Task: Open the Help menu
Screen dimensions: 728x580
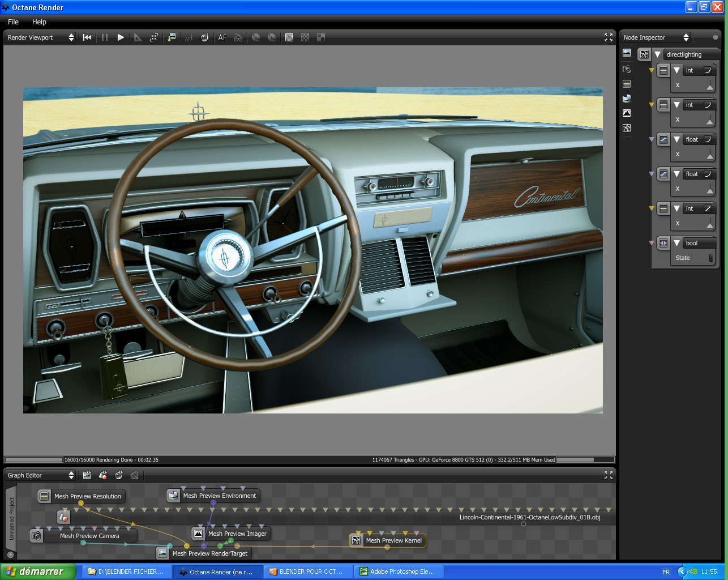Action: click(x=39, y=22)
